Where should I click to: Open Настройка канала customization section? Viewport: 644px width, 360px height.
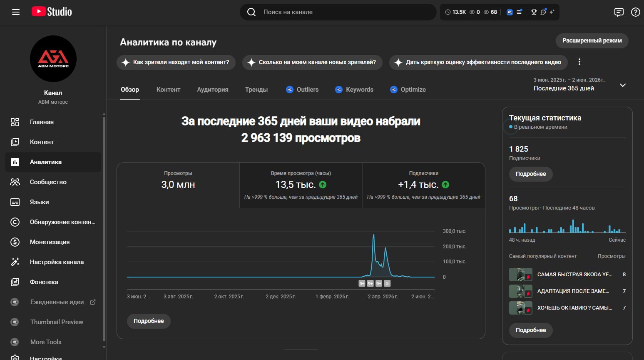pos(53,262)
